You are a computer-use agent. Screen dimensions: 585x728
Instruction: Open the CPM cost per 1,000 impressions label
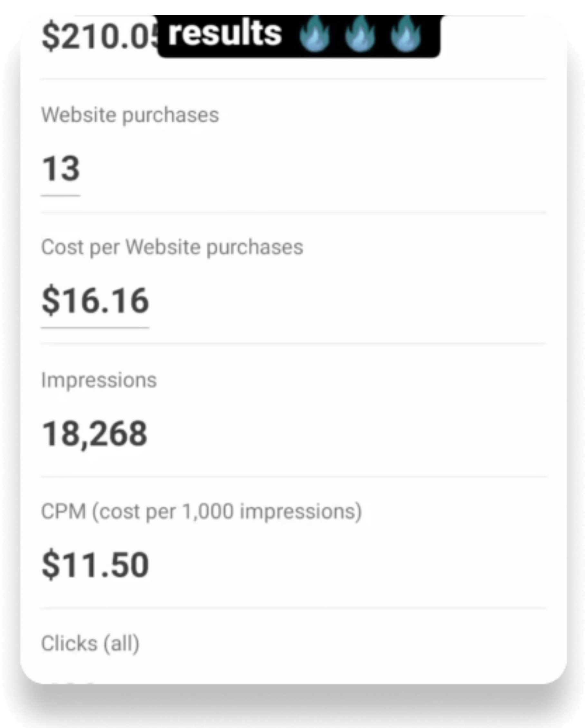pyautogui.click(x=202, y=512)
